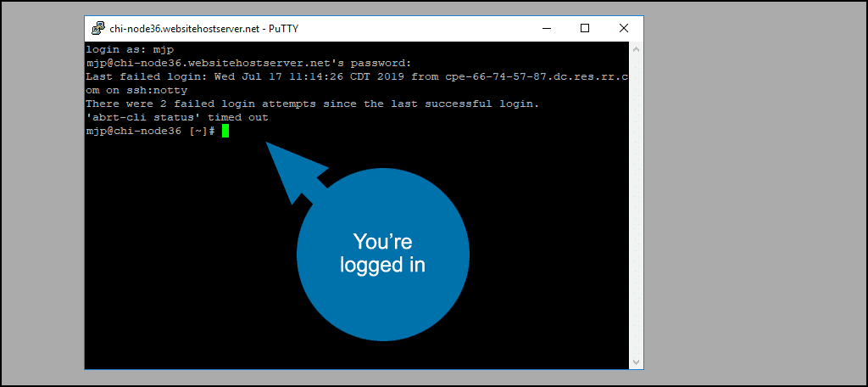Click the password prompt line
Image resolution: width=868 pixels, height=387 pixels.
tap(248, 63)
